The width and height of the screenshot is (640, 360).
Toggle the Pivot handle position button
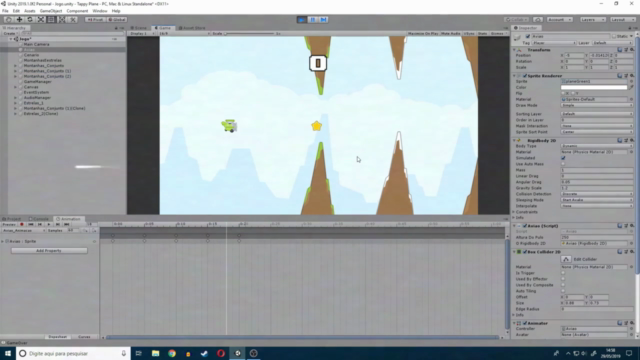coord(95,20)
